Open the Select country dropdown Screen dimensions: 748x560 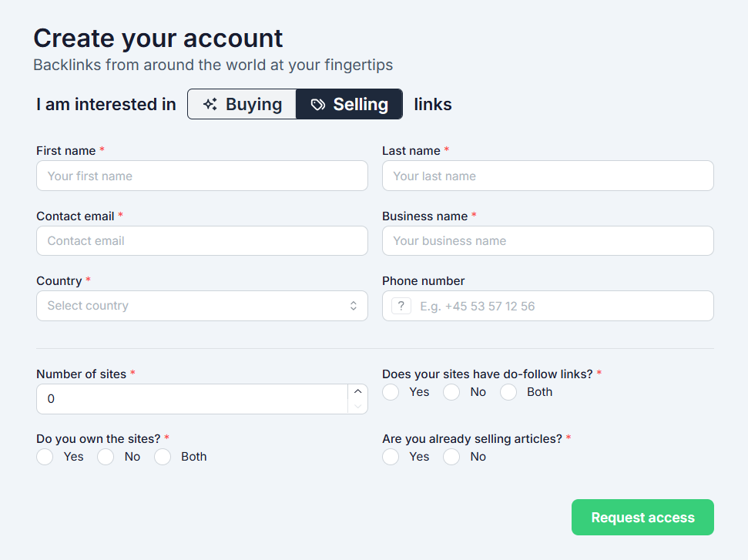click(x=193, y=306)
